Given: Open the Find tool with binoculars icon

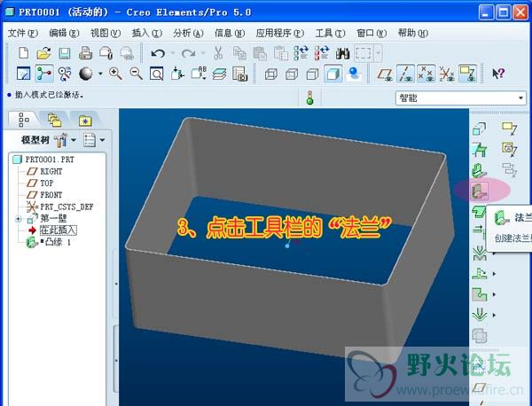Looking at the screenshot, I should (342, 53).
